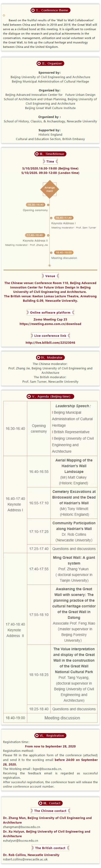Image resolution: width=101 pixels, height=868 pixels.
Task: Select the 16.40–17.40 timeline pill
Action: pyautogui.click(x=64, y=218)
